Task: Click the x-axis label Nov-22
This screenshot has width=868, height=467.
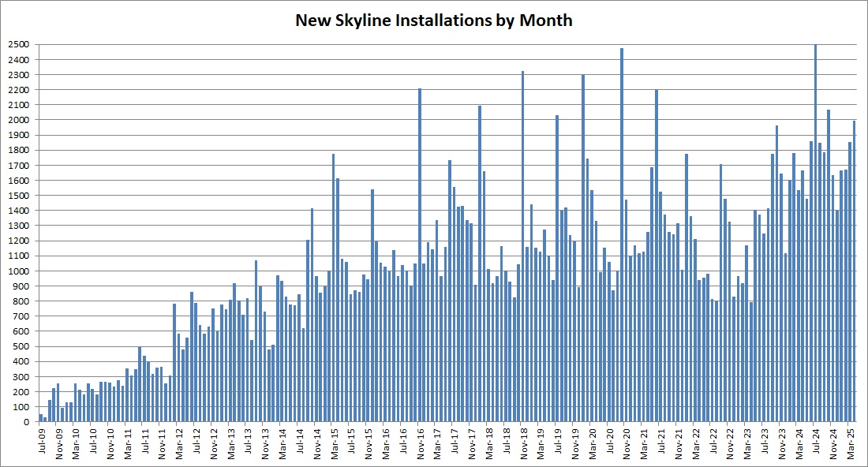Action: 730,443
